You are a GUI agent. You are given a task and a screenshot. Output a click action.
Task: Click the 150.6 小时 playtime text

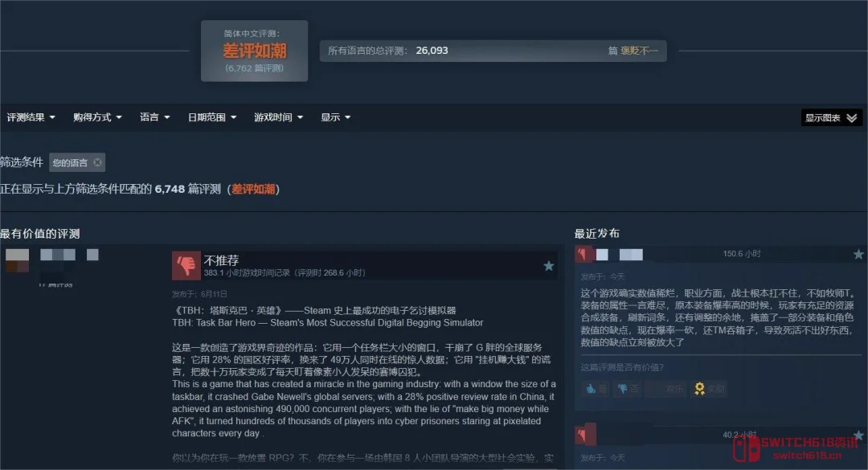coord(742,254)
